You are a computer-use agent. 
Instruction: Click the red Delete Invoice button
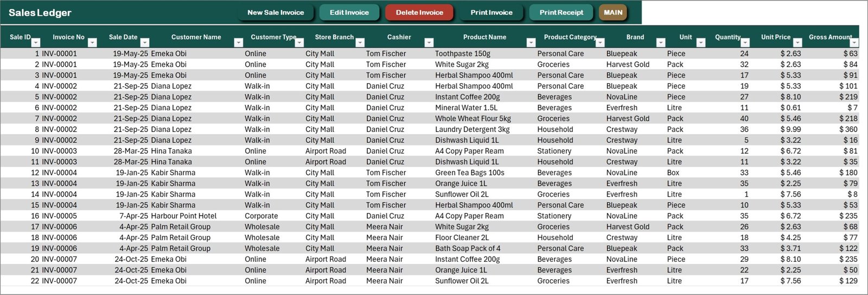click(419, 12)
